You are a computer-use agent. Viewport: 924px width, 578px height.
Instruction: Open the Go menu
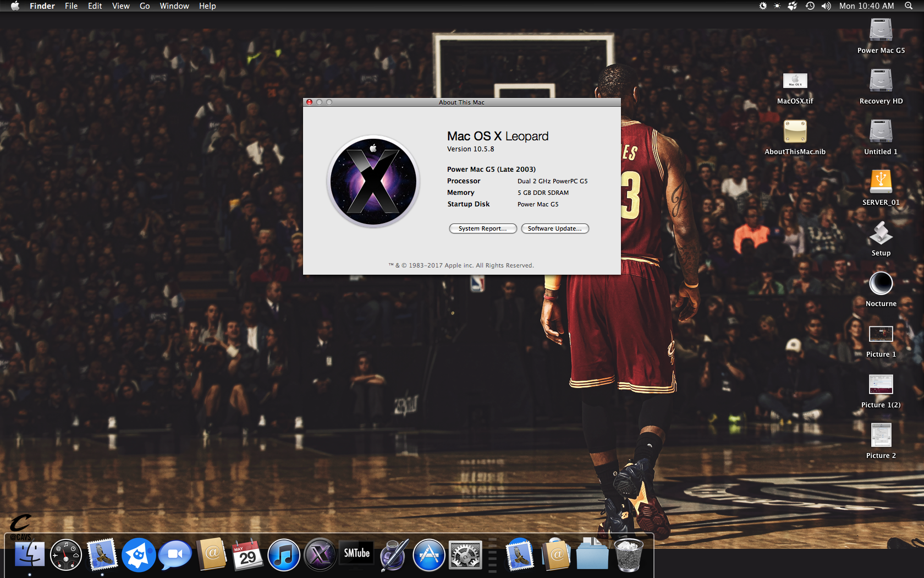[145, 6]
